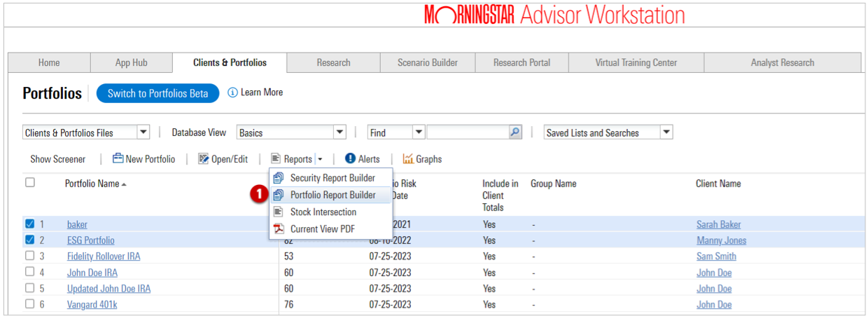Click the Group Name column header
This screenshot has width=868, height=316.
(554, 184)
